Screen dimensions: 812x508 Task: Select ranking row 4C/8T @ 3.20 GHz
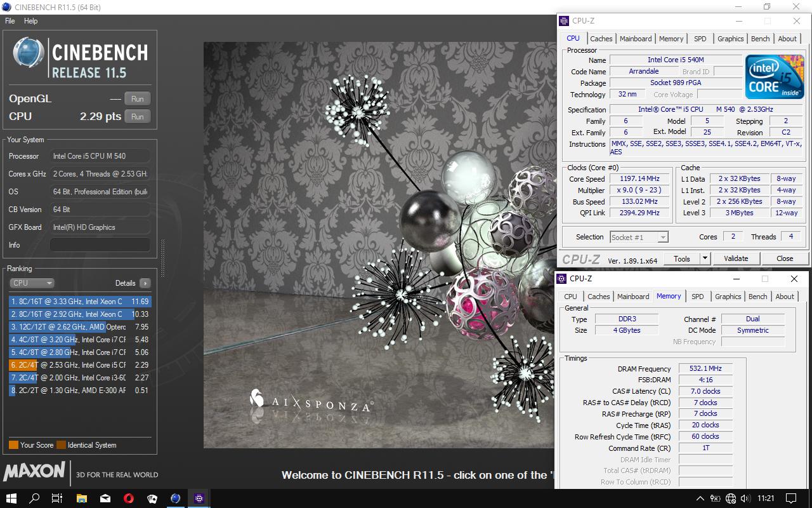click(x=80, y=340)
